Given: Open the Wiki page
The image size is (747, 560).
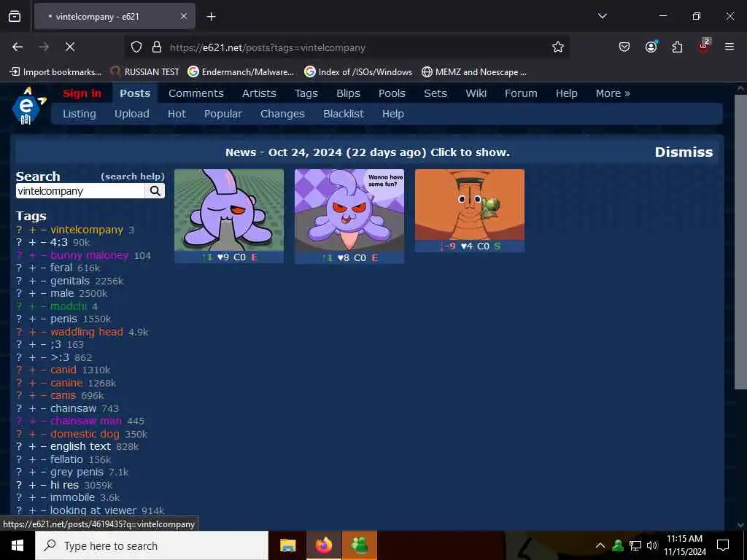Looking at the screenshot, I should (x=476, y=93).
